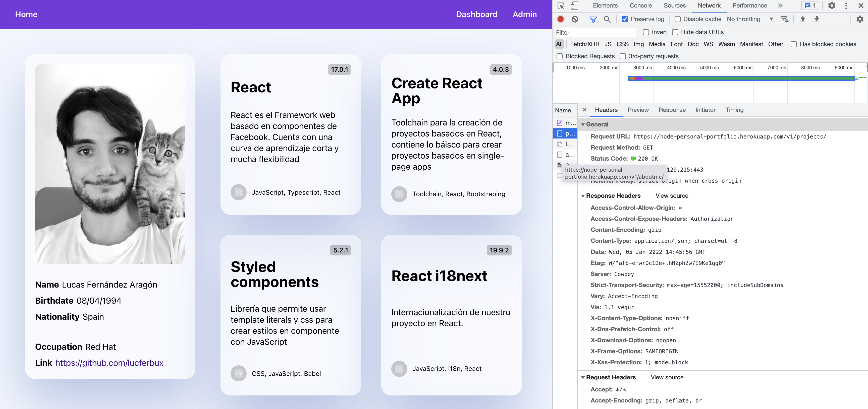
Task: Open the github.com/lucferbux link
Action: [x=109, y=363]
